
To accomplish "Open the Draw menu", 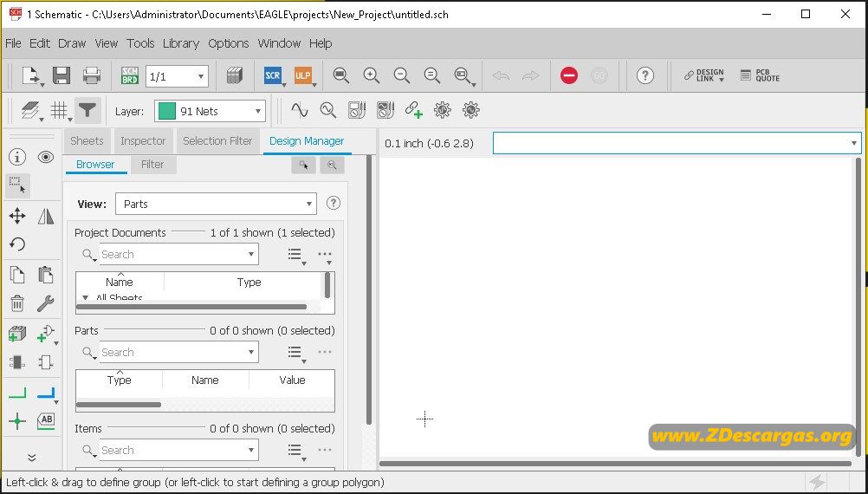I will click(x=72, y=43).
